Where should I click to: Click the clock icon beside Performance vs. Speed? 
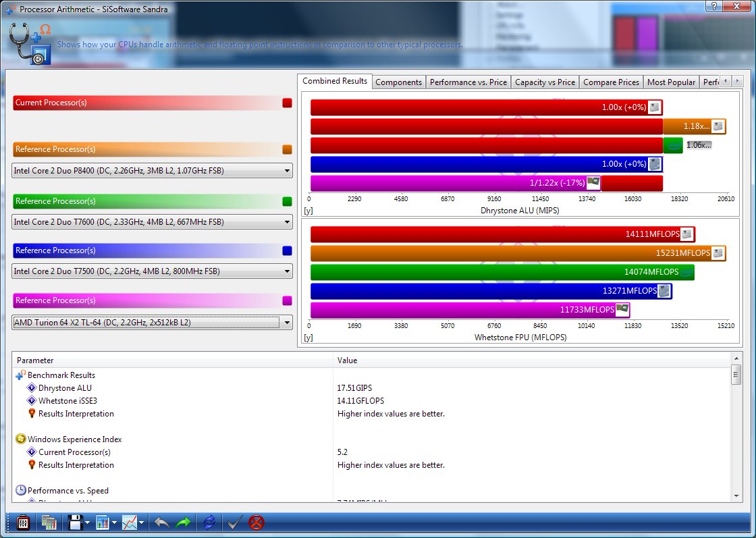pos(20,490)
